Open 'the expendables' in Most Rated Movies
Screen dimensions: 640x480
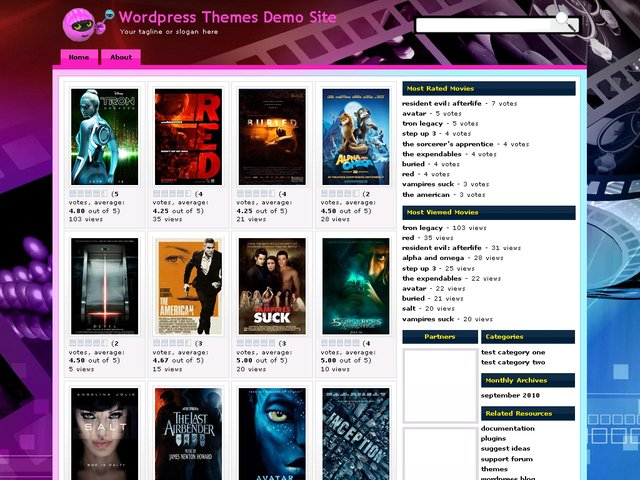431,154
